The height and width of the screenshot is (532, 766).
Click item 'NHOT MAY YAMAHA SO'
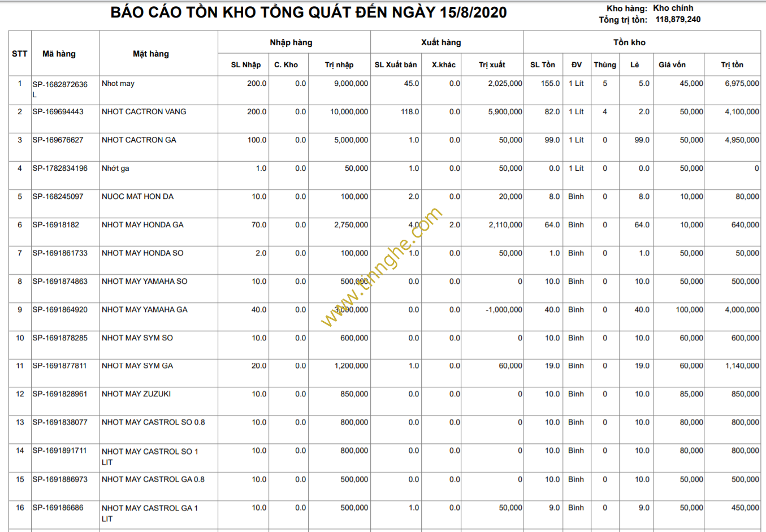coord(145,282)
